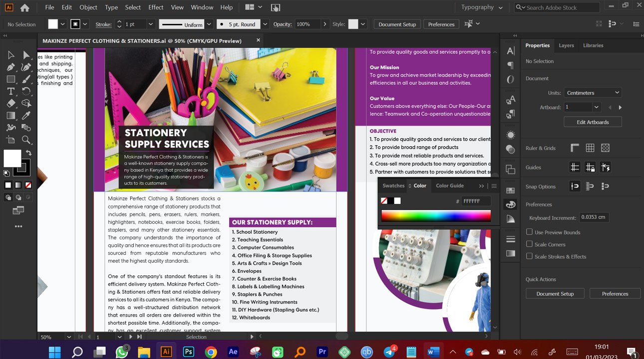Check the Scale Corners option
This screenshot has height=359, width=644.
pos(529,244)
